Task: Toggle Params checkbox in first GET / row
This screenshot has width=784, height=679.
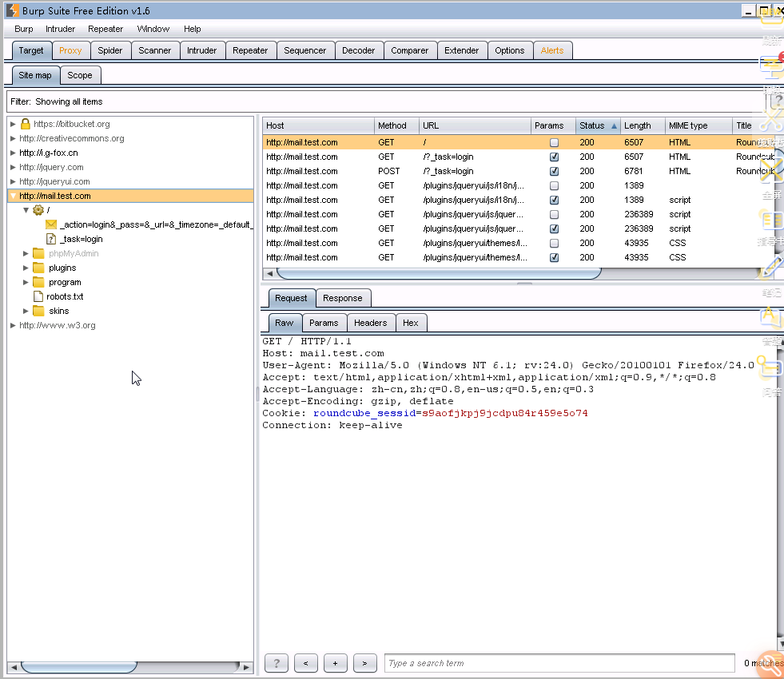Action: [554, 142]
